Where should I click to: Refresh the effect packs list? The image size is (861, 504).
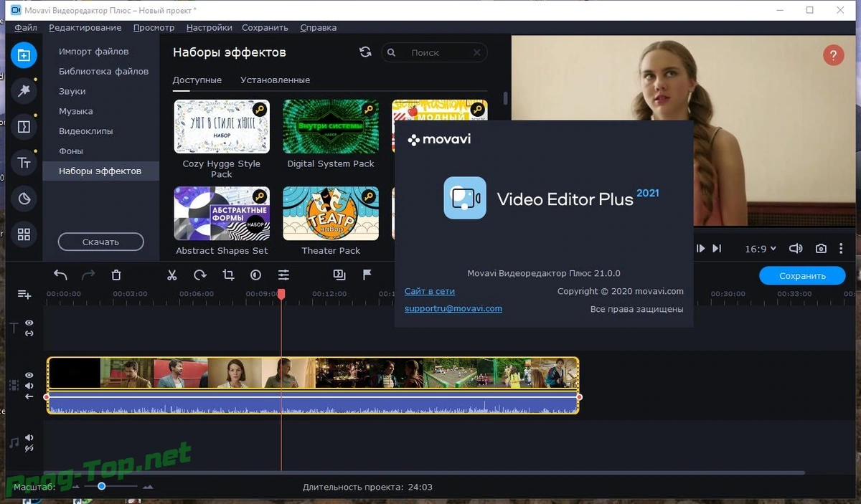click(365, 52)
